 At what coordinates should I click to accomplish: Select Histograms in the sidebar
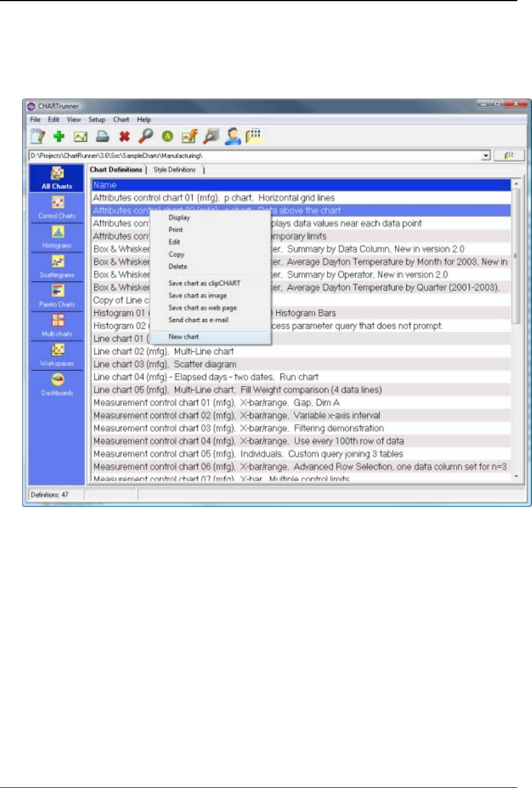pyautogui.click(x=57, y=237)
